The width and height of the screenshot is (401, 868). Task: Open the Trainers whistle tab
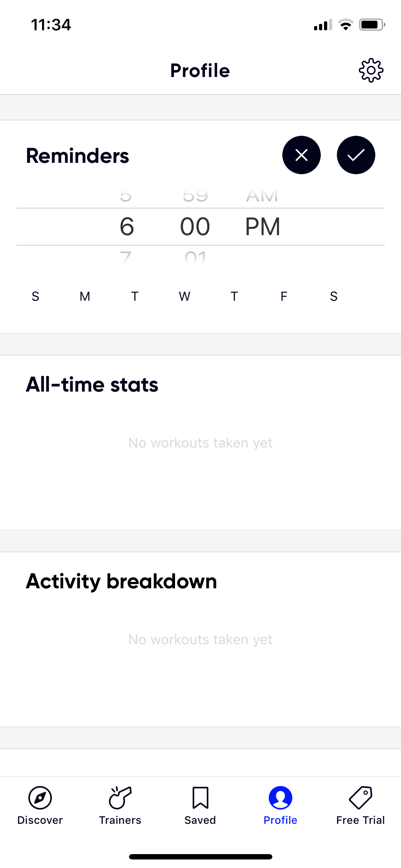[x=120, y=798]
